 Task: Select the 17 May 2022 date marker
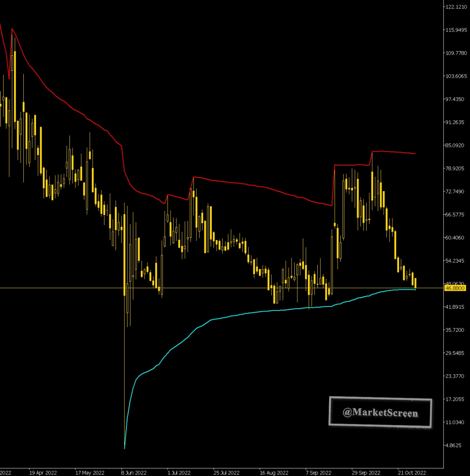[90, 473]
